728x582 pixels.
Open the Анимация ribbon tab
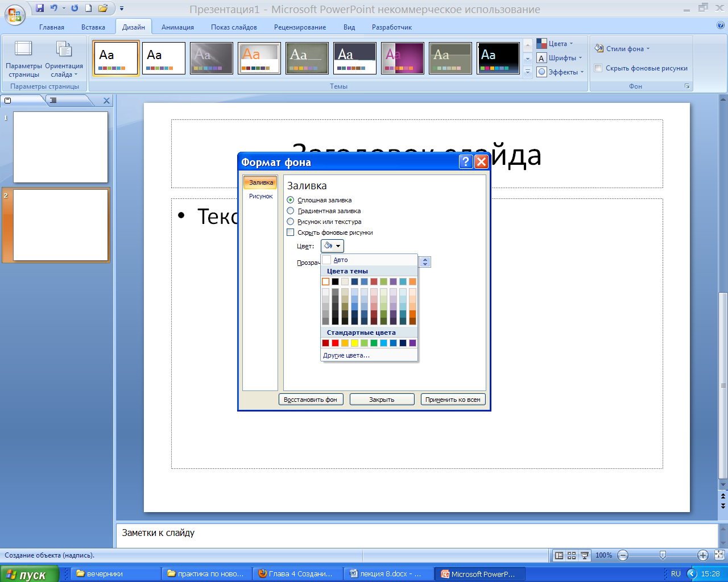177,27
